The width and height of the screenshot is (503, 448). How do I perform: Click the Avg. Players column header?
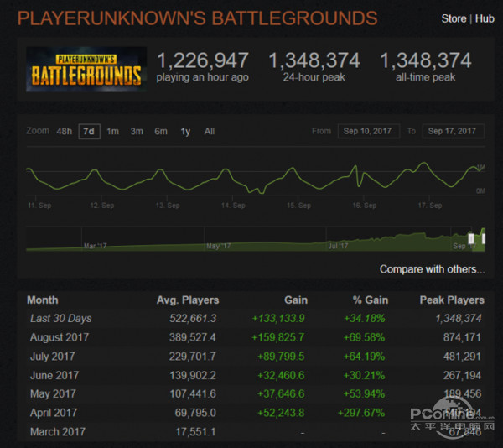[188, 300]
